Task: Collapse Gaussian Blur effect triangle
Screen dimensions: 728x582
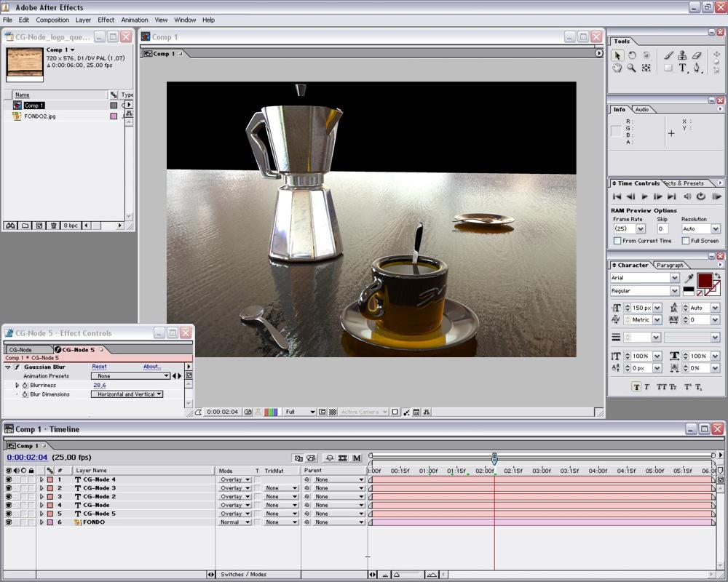Action: click(x=8, y=367)
